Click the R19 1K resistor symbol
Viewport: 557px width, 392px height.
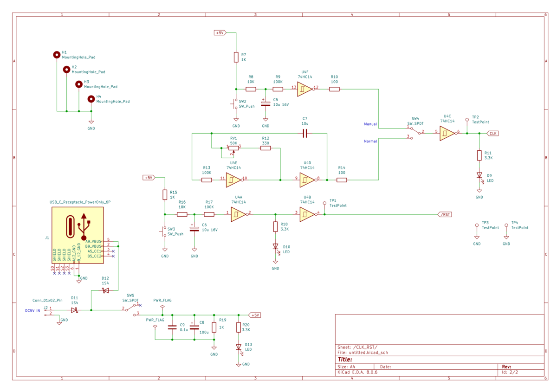214,328
